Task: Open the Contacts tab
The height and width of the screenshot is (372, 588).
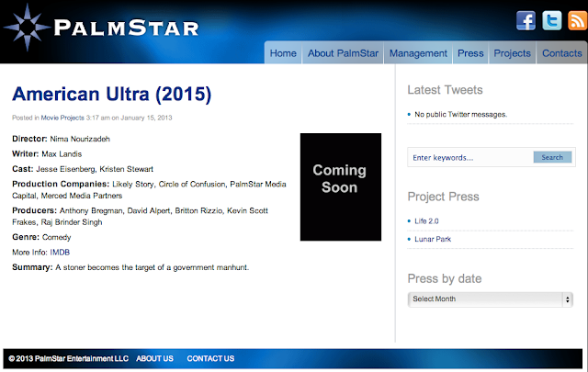Action: coord(561,53)
